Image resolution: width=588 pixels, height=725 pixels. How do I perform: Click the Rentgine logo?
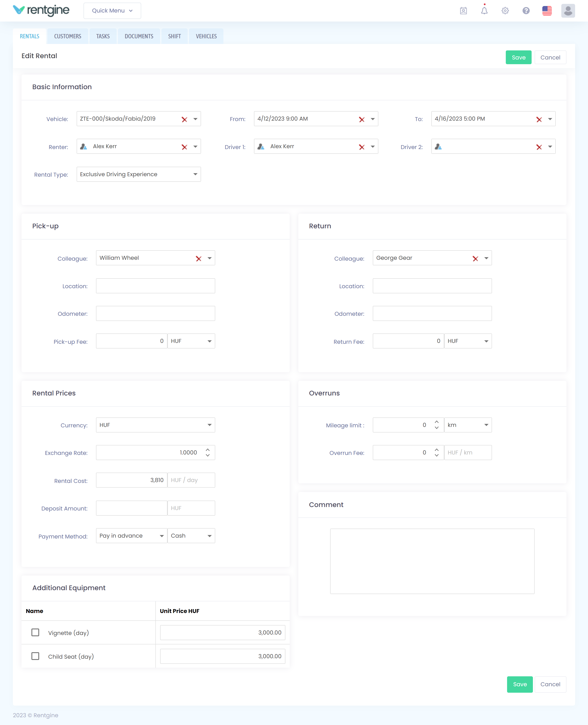41,10
